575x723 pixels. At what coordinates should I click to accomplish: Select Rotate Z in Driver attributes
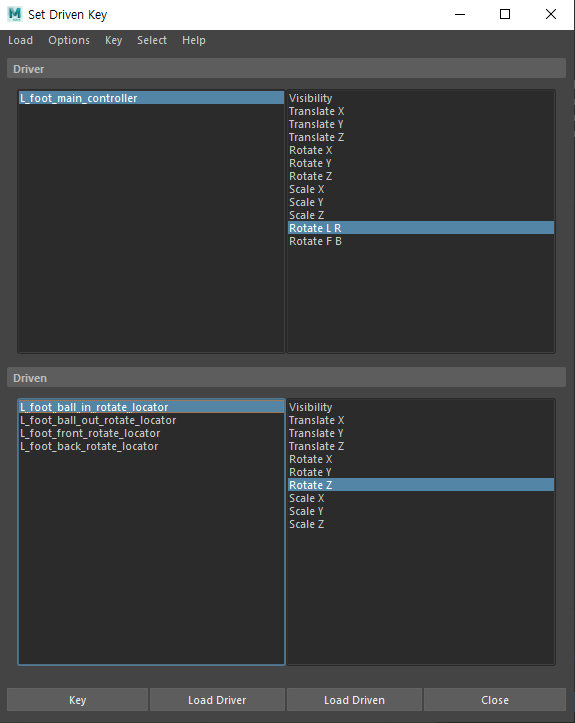[421, 176]
